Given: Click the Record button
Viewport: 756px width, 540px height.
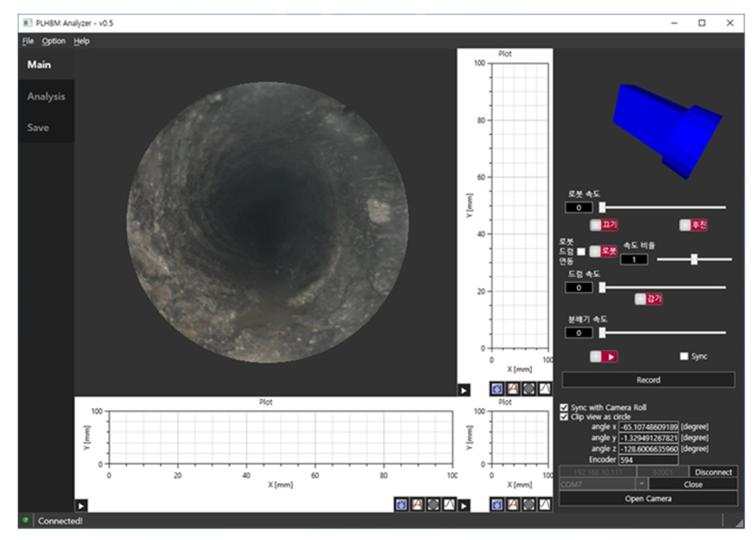Looking at the screenshot, I should [x=648, y=379].
